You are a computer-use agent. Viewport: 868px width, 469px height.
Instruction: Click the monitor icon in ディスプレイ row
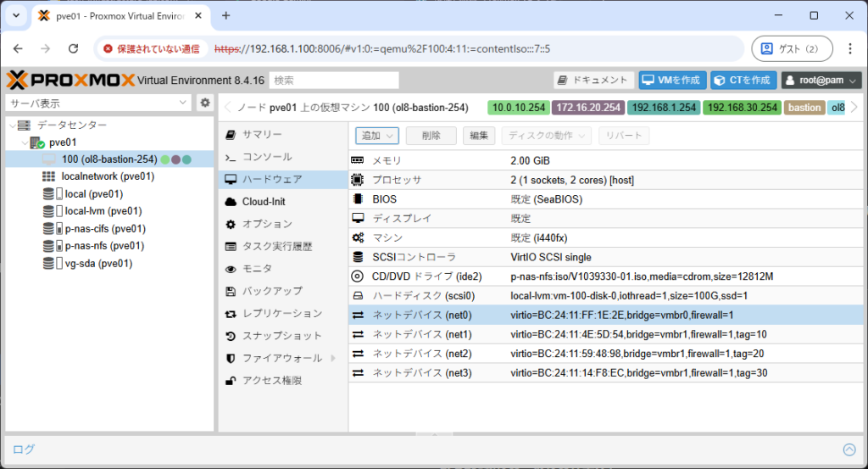(x=358, y=218)
